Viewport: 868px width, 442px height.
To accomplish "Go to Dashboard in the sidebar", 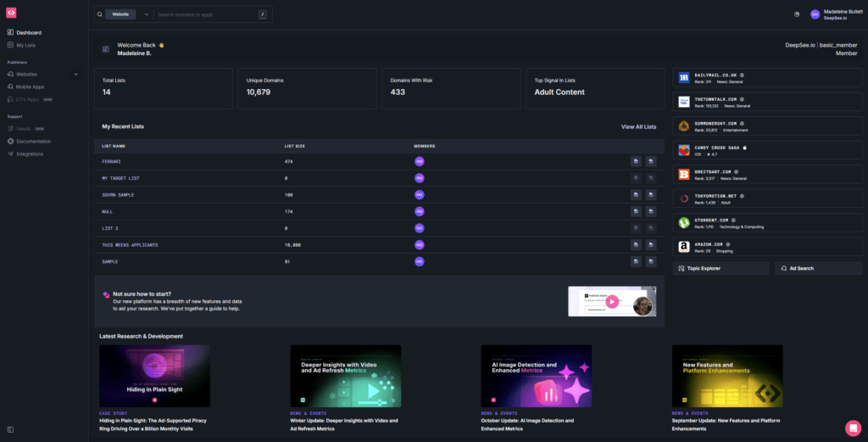I will coord(25,33).
